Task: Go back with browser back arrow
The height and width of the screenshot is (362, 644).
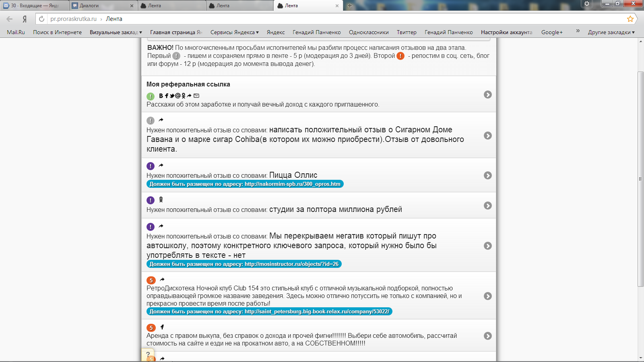Action: coord(10,19)
